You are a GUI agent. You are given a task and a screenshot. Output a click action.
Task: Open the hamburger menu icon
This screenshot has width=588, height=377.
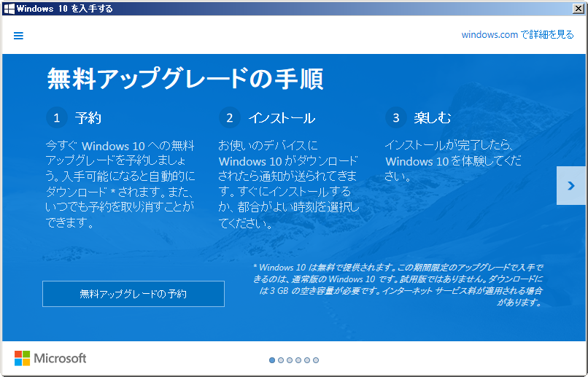18,36
